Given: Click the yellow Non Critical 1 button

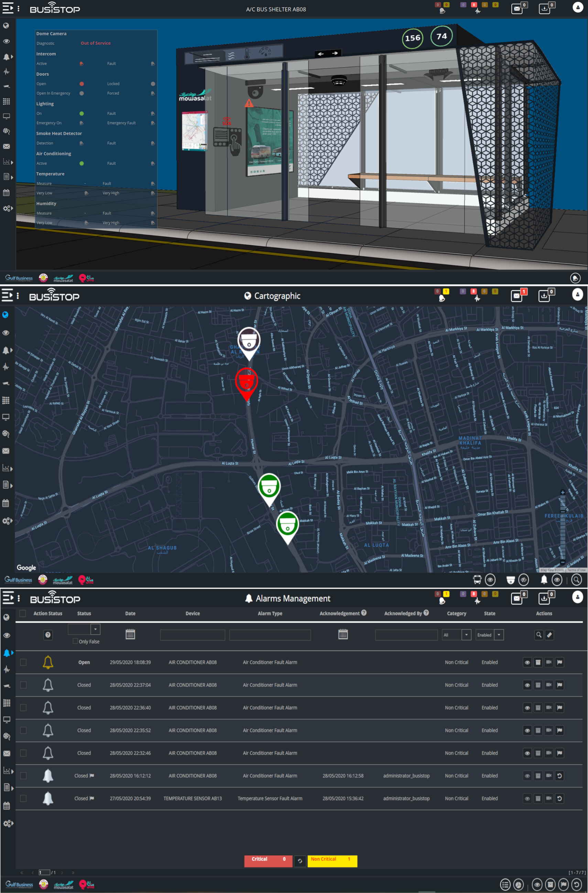Looking at the screenshot, I should [332, 861].
